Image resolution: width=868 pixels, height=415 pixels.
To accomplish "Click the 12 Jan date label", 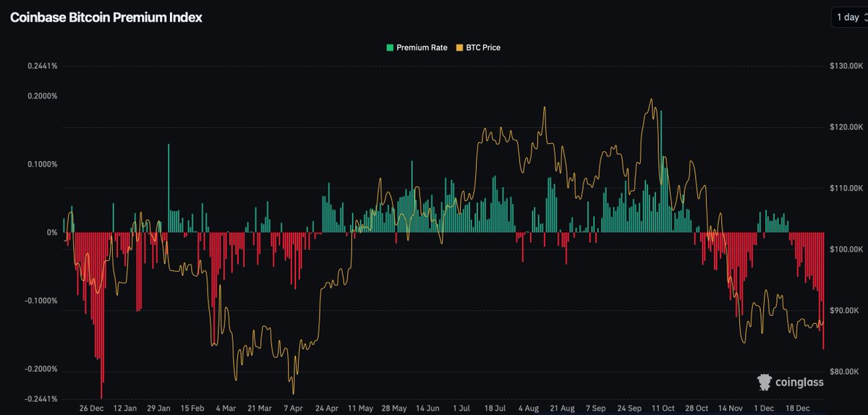I will [x=124, y=408].
